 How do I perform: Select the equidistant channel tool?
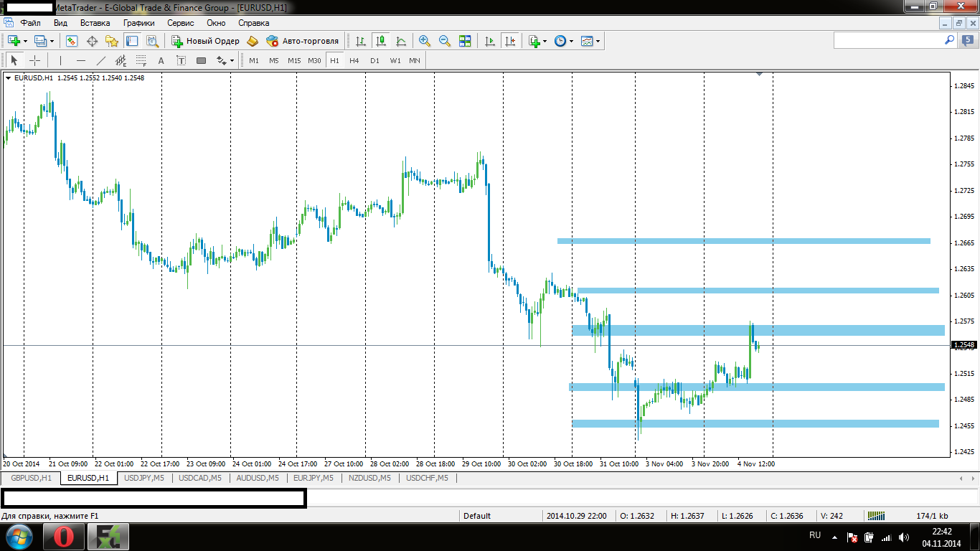[x=121, y=60]
